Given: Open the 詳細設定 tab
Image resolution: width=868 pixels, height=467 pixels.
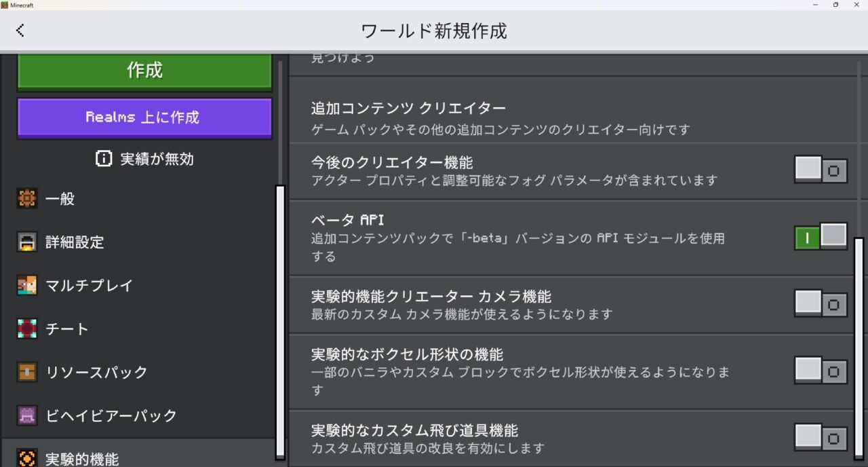Looking at the screenshot, I should (138, 242).
